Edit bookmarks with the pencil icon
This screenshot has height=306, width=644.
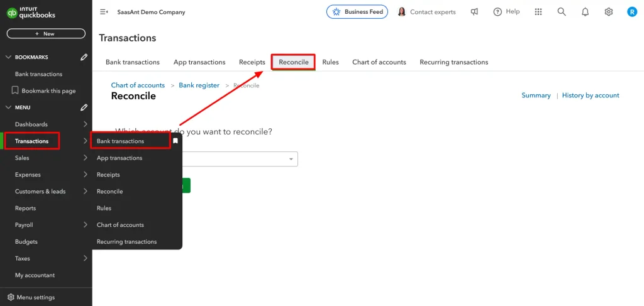pyautogui.click(x=84, y=57)
